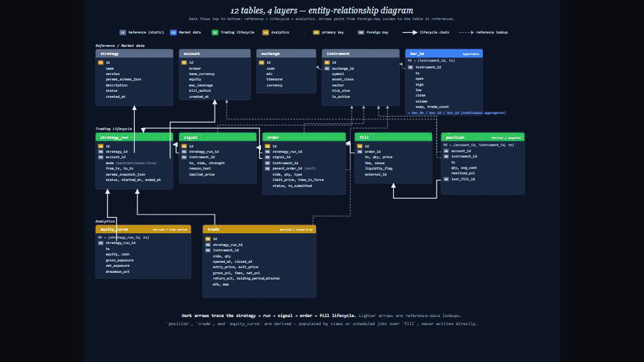The width and height of the screenshot is (644, 362).
Task: Click the max_leverage column in account
Action: [201, 85]
